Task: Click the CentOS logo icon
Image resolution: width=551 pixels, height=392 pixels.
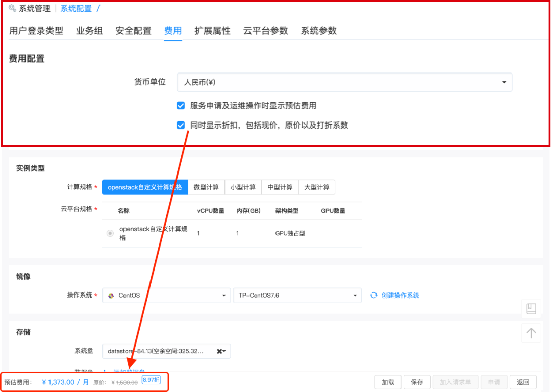Action: coord(111,296)
